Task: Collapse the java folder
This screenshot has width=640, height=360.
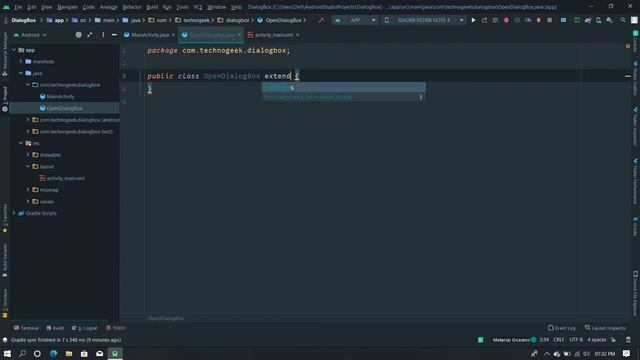Action: (x=21, y=73)
